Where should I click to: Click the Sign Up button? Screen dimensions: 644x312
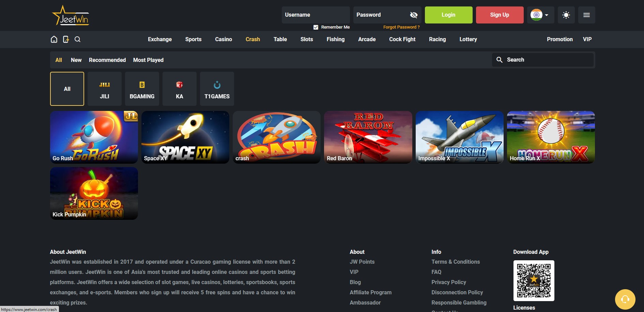coord(500,15)
